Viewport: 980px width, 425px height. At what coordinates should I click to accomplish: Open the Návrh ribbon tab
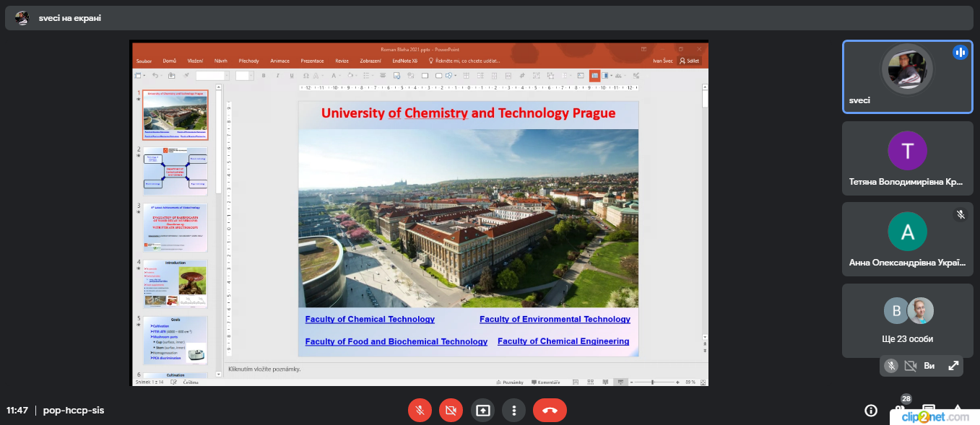pos(221,61)
